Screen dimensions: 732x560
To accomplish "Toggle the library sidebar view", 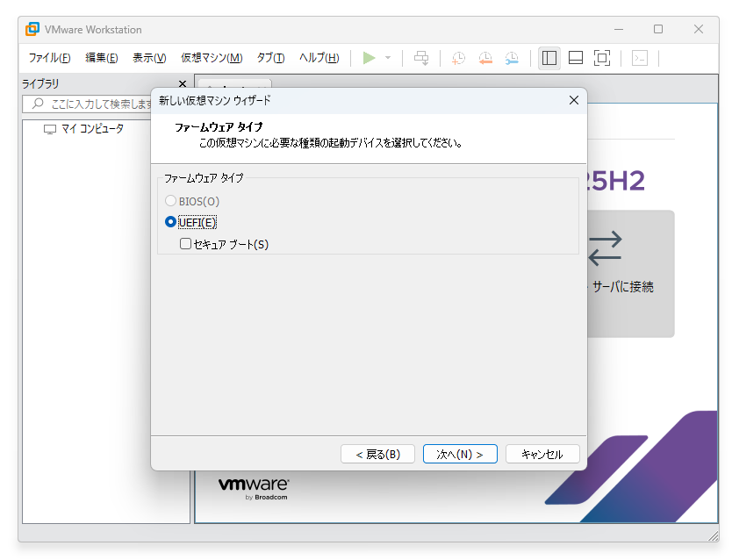I will coord(549,58).
